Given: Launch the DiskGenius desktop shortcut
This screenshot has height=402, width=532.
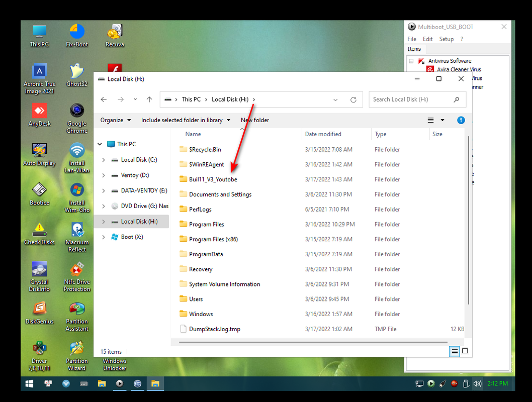Looking at the screenshot, I should coord(39,313).
